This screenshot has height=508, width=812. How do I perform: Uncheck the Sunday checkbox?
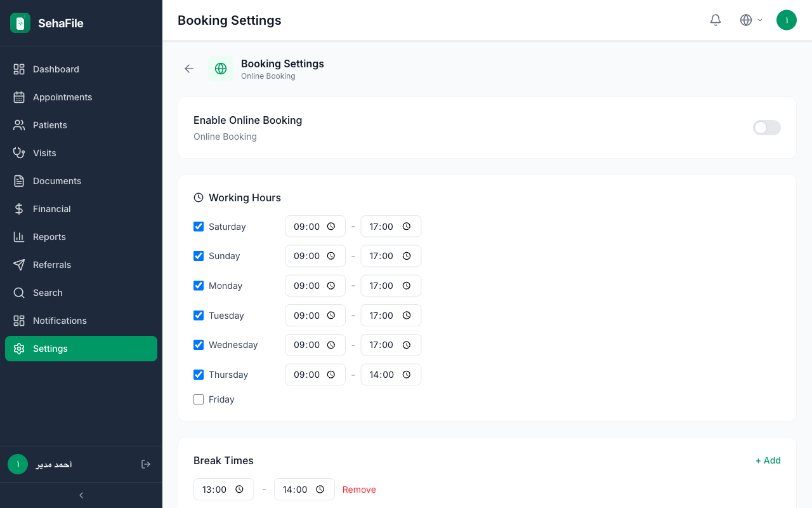point(199,256)
